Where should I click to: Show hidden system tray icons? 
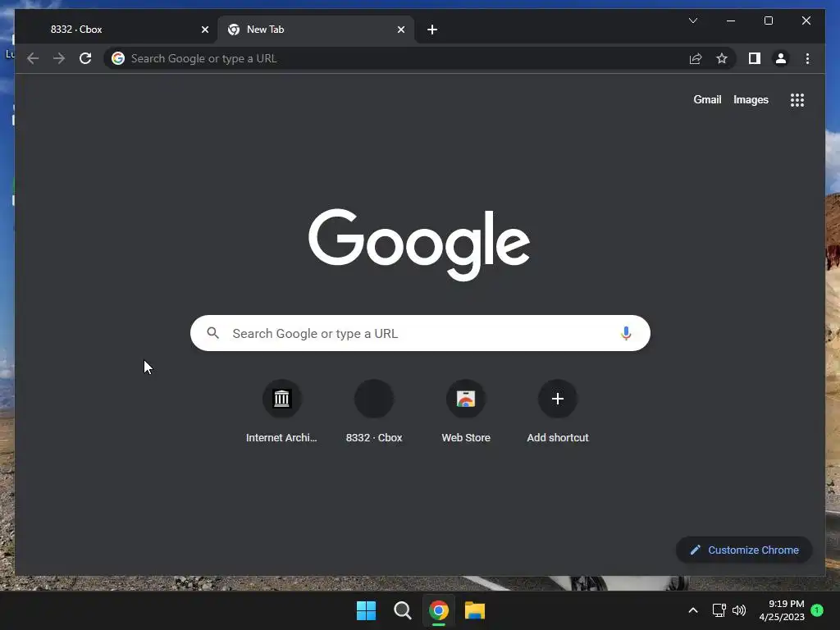coord(692,610)
